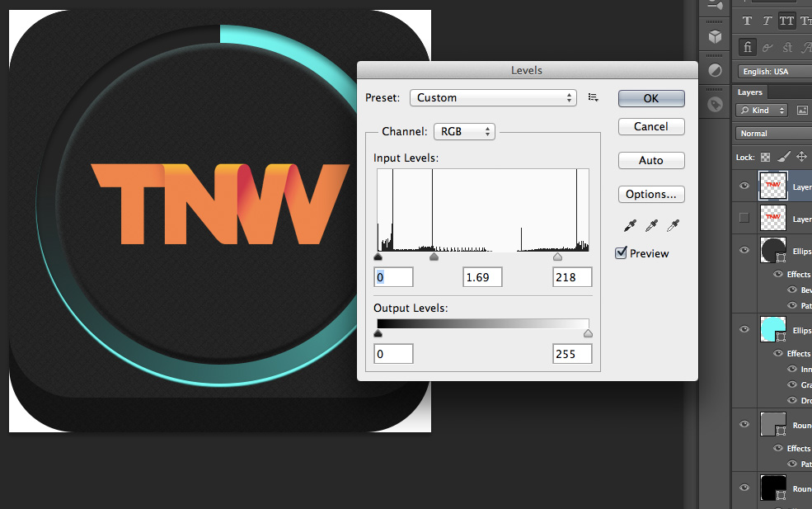Screen dimensions: 812x509
Task: Open the Preset dropdown showing Custom
Action: pos(493,97)
